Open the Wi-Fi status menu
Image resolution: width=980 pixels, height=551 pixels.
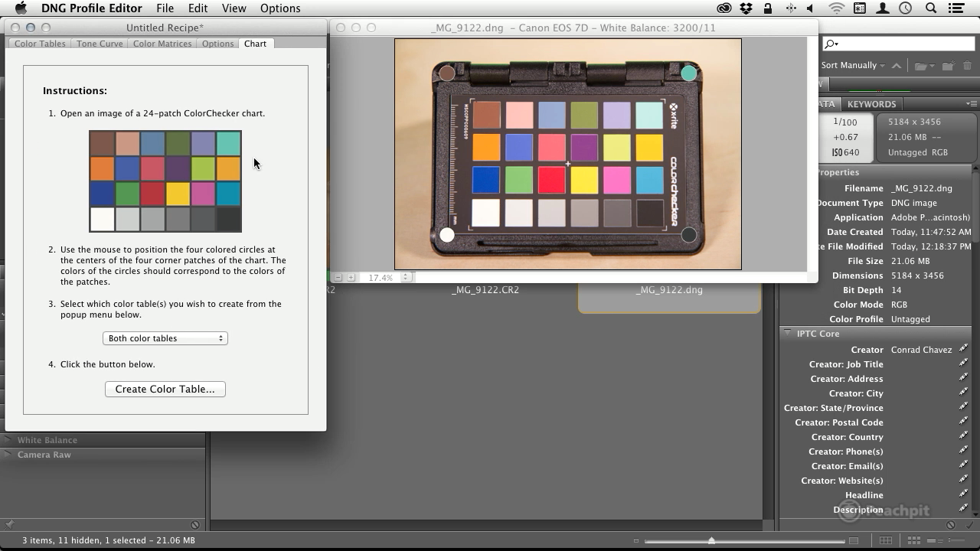tap(837, 8)
